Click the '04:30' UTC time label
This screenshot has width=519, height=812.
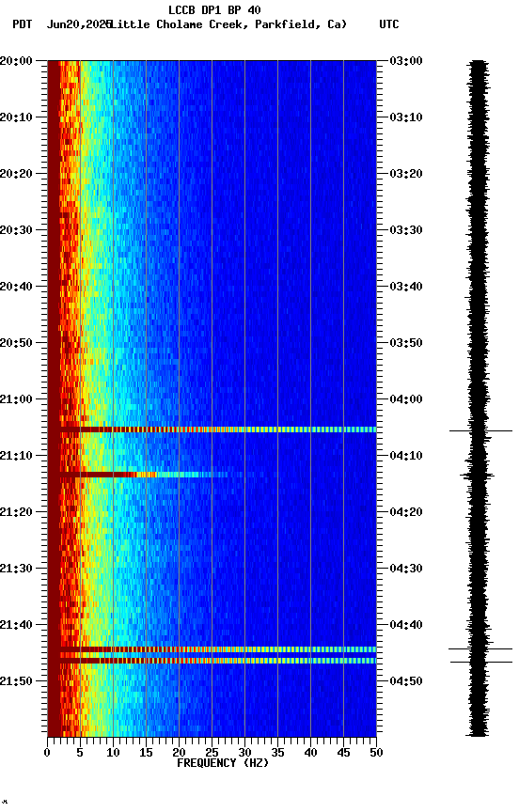[406, 570]
